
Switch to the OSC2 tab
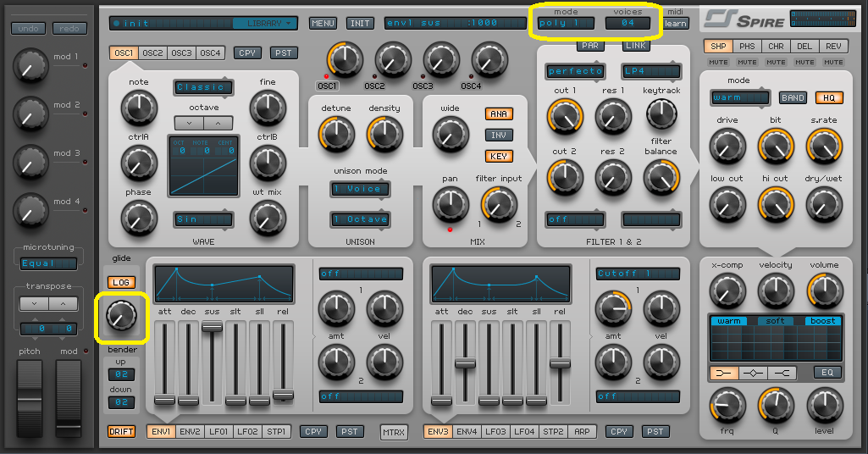153,53
